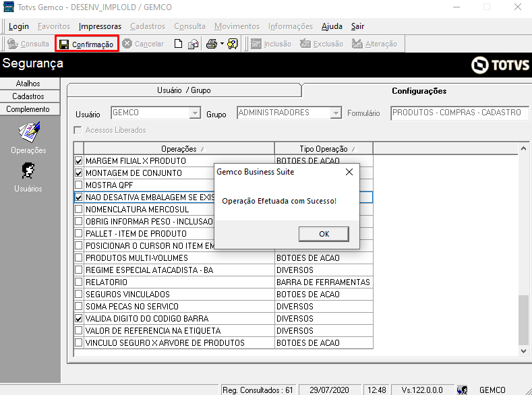This screenshot has height=395, width=532.
Task: Check the RELATORIO checkbox
Action: coord(79,282)
